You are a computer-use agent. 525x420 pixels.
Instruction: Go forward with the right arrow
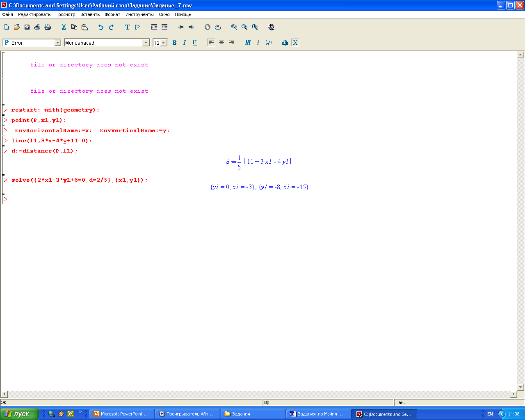[x=191, y=27]
